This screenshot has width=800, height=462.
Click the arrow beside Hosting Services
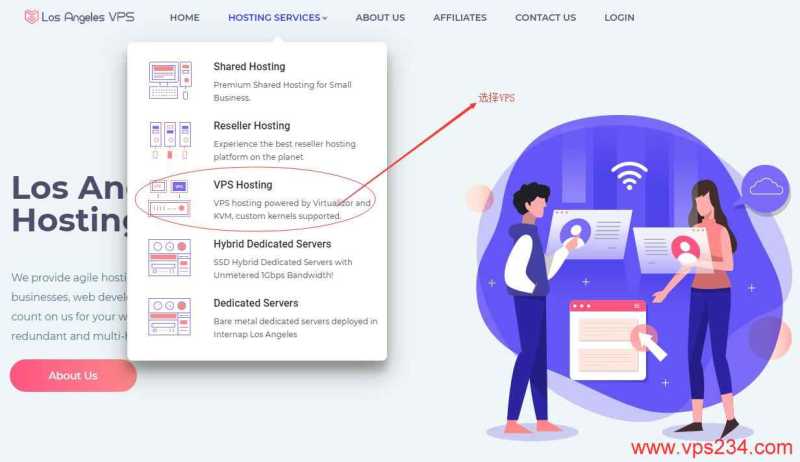[325, 18]
